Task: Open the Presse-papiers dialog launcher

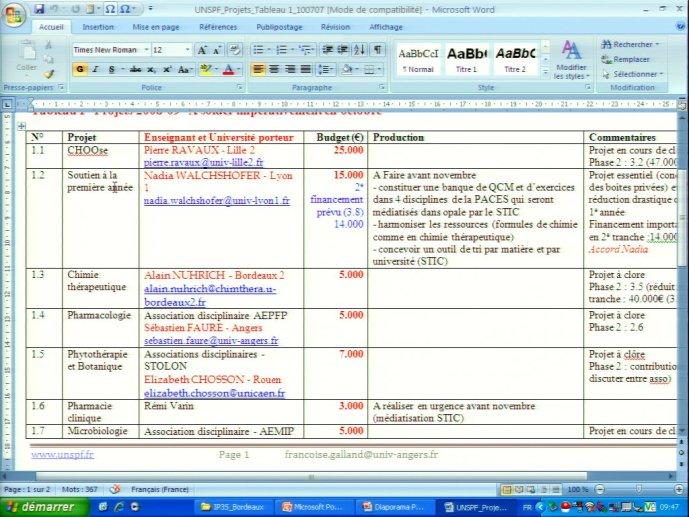Action: (61, 87)
